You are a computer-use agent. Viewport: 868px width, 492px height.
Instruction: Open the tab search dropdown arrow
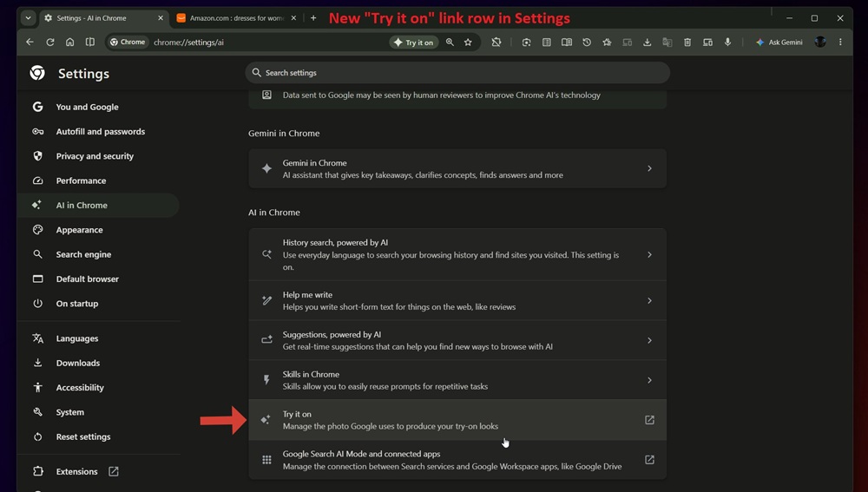click(29, 18)
